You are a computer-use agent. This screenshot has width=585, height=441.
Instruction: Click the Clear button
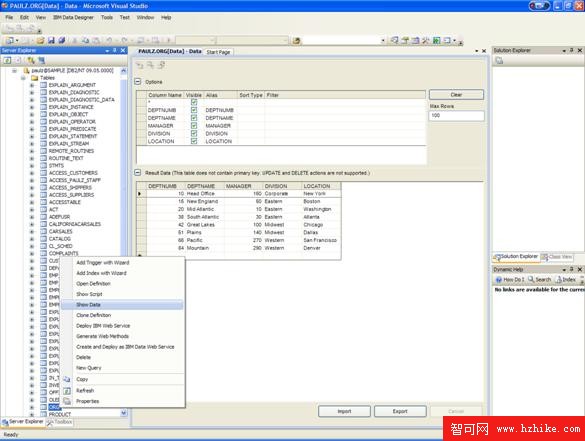click(456, 95)
